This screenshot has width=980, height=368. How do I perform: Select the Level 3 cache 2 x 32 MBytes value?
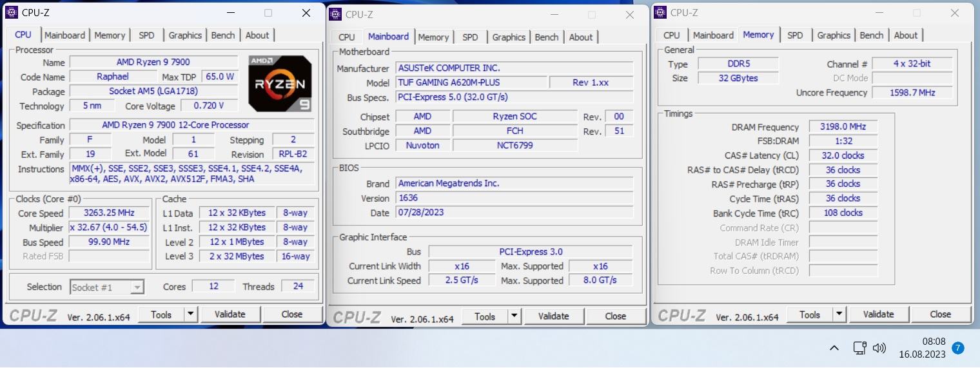(236, 257)
